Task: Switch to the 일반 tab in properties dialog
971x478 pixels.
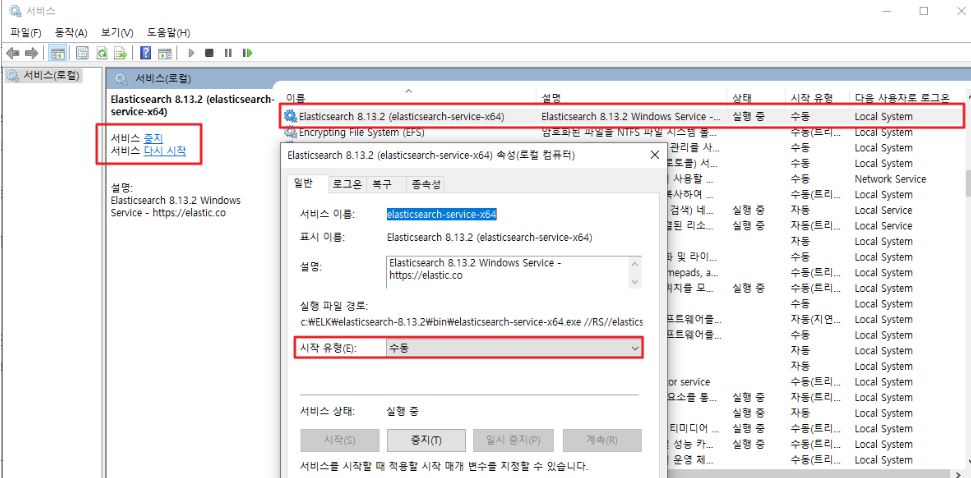Action: click(303, 183)
